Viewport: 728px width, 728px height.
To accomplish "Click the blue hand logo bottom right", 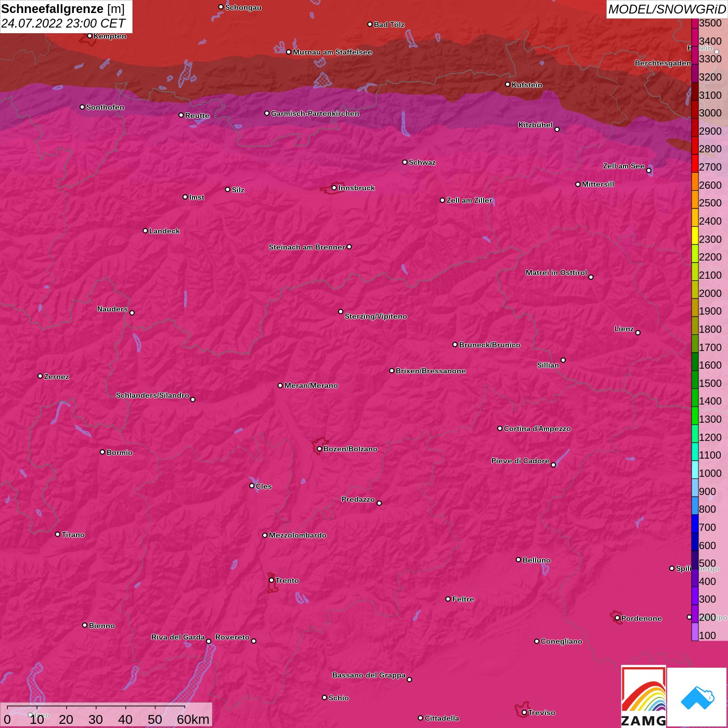I will tap(697, 697).
